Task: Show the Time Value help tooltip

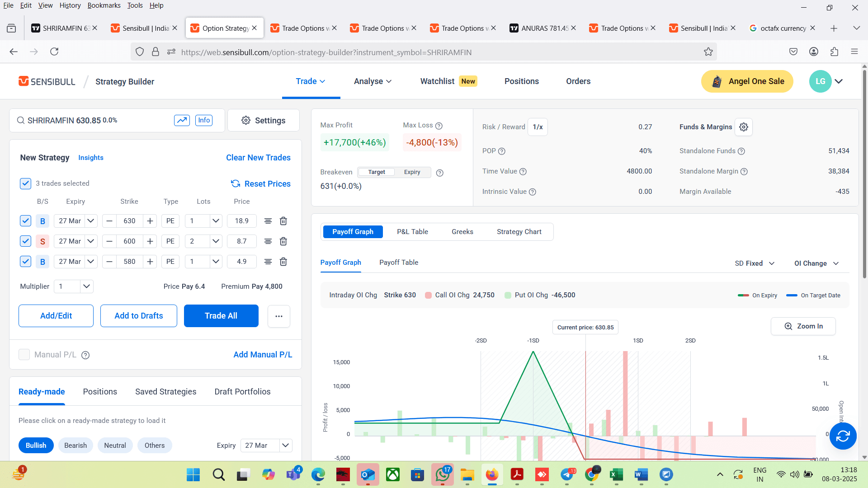Action: (x=523, y=172)
